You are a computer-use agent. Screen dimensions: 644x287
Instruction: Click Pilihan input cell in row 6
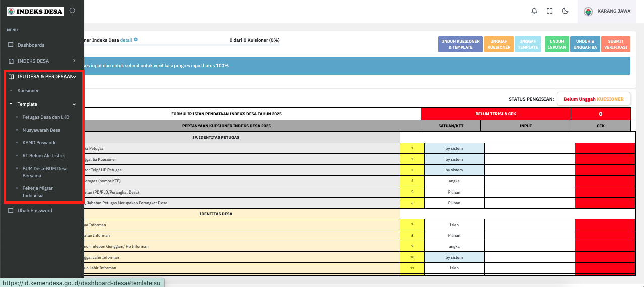(x=529, y=203)
